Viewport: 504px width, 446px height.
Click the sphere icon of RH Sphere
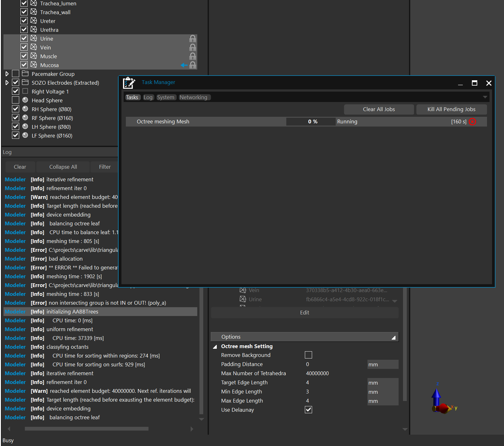25,109
